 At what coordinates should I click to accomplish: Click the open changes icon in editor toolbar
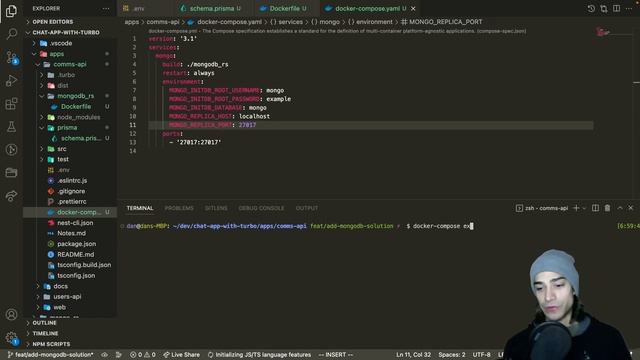point(604,9)
